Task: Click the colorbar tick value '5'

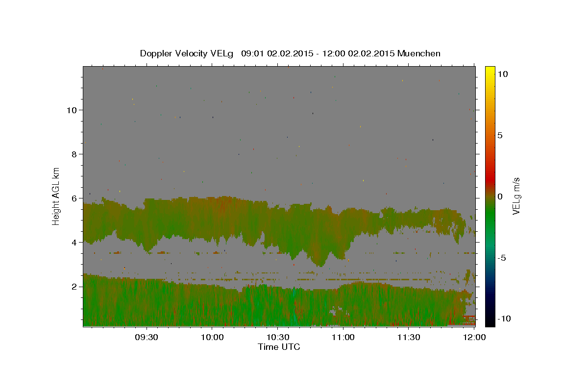Action: (x=500, y=135)
